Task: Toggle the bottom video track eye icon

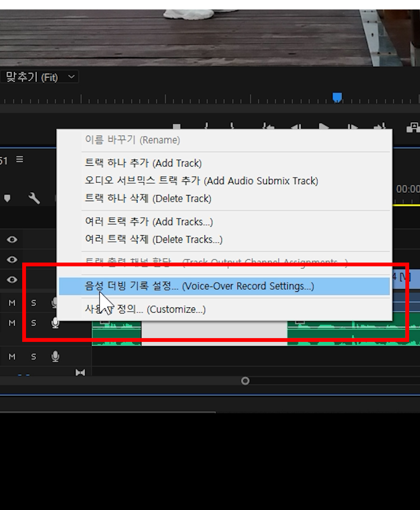Action: click(x=12, y=280)
